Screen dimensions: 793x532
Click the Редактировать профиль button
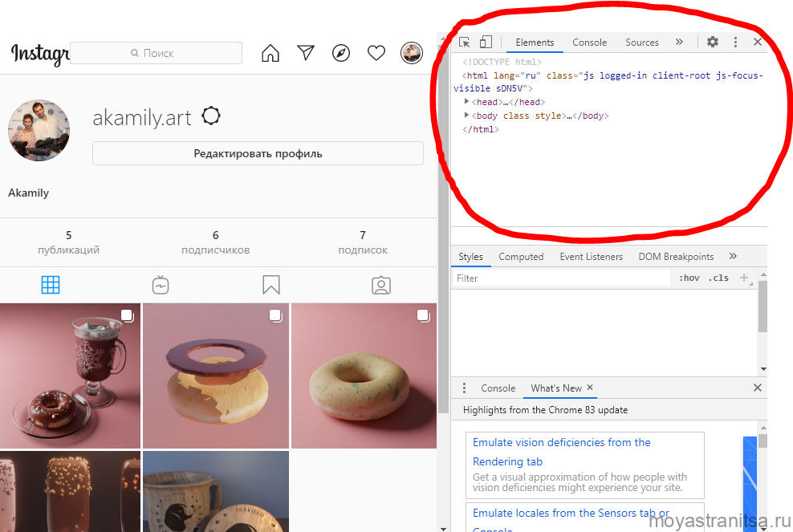(x=258, y=153)
